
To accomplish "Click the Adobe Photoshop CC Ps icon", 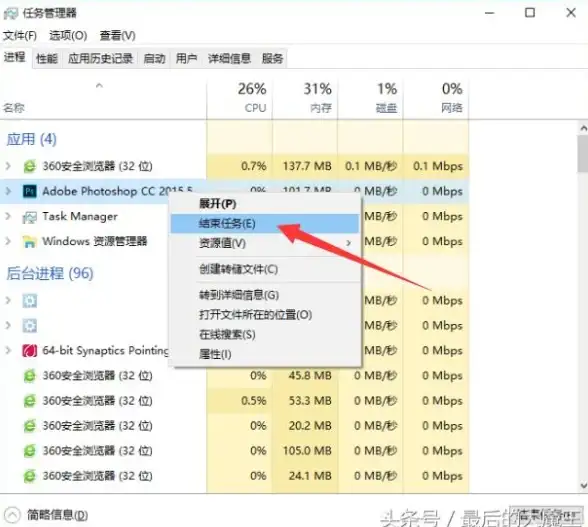I will tap(30, 191).
